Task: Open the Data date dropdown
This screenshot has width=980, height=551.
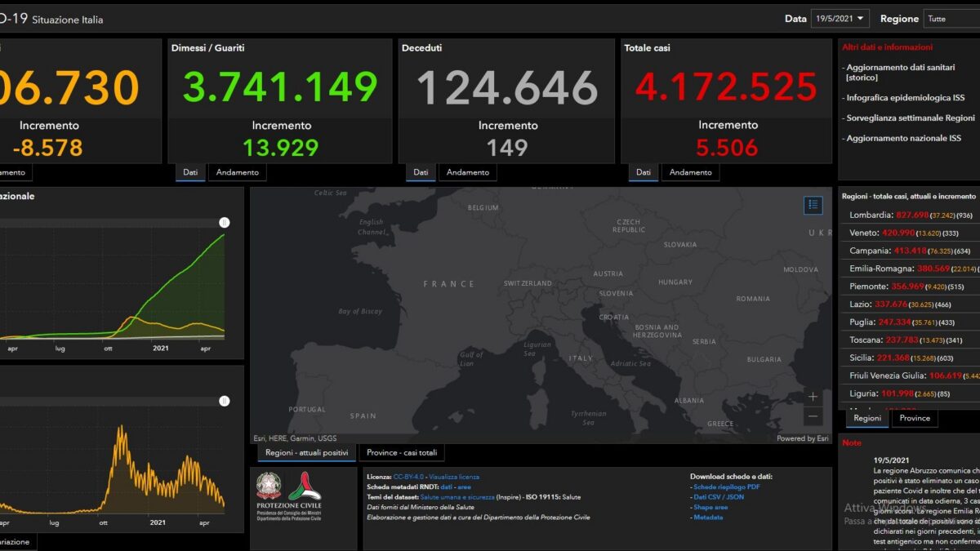Action: 840,18
